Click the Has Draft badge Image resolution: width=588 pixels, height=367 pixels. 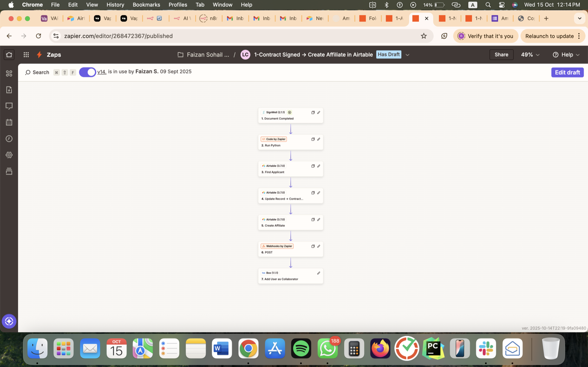point(388,54)
